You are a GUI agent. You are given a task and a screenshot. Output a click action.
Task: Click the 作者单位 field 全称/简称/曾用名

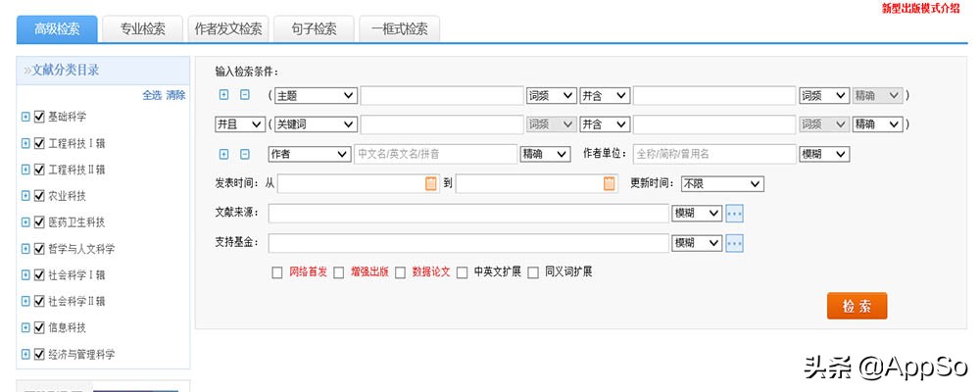[714, 154]
